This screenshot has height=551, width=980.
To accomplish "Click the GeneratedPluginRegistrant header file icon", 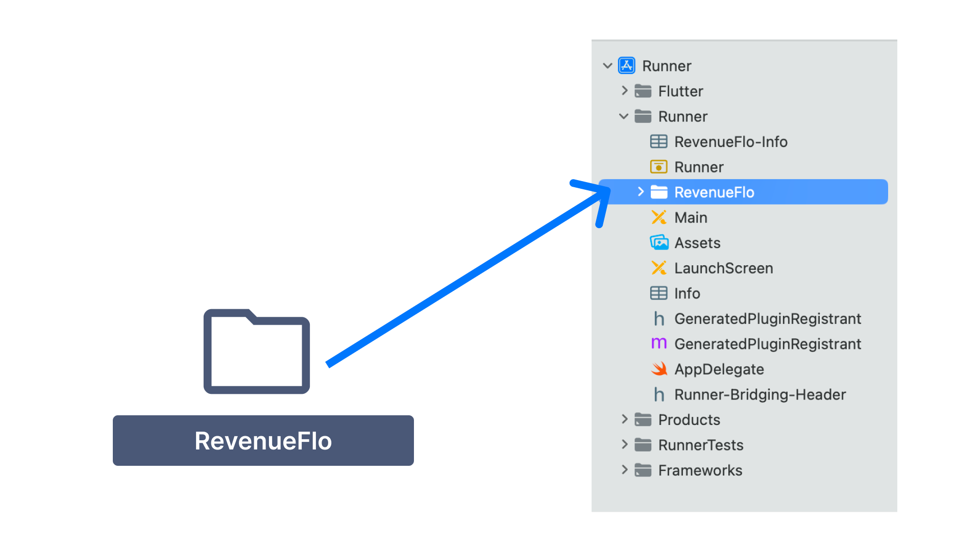I will (659, 318).
